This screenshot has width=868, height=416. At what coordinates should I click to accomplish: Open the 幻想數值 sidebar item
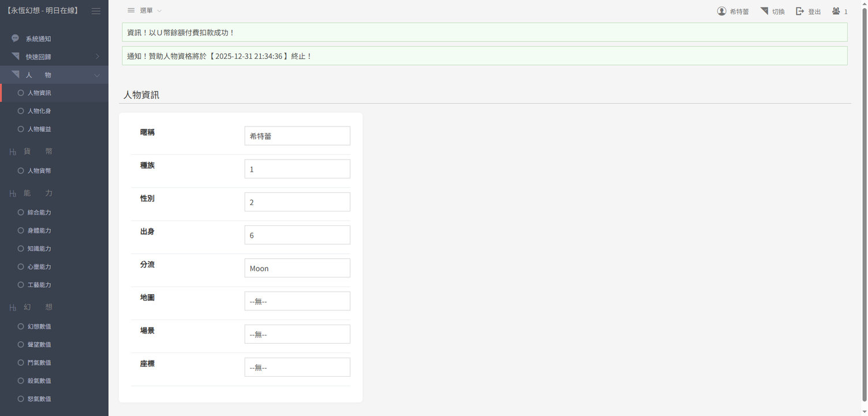(39, 326)
